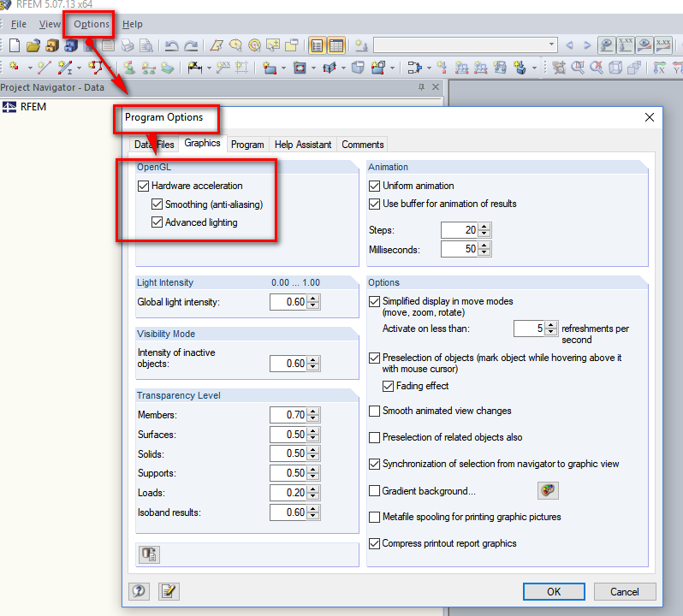The image size is (683, 616).
Task: Click the New Opening icon
Action: click(x=300, y=68)
